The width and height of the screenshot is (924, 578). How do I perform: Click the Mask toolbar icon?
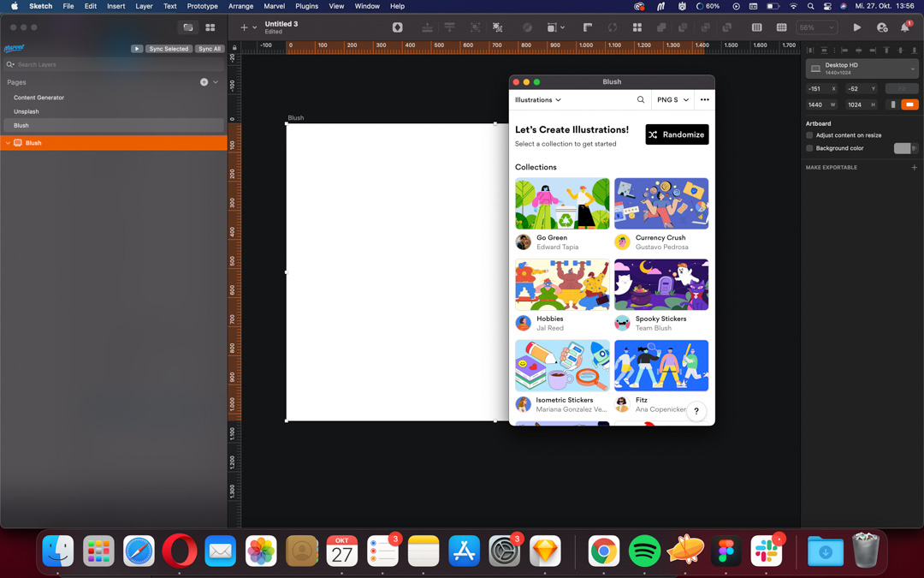pos(527,27)
